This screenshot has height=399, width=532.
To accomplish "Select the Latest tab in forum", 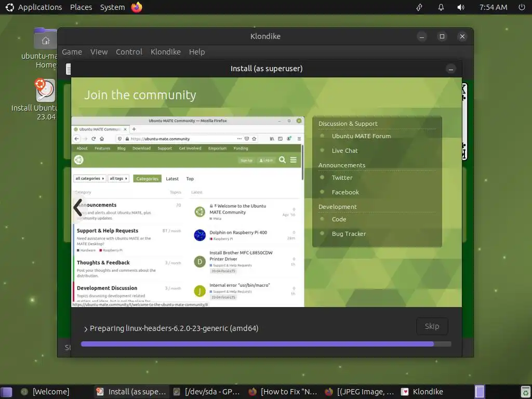I will coord(172,179).
